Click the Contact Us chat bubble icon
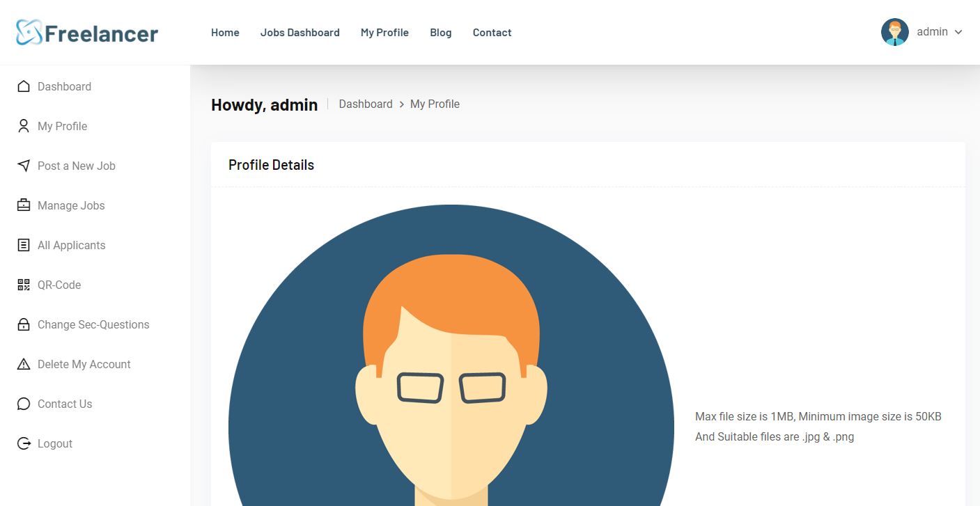The height and width of the screenshot is (506, 980). (24, 404)
